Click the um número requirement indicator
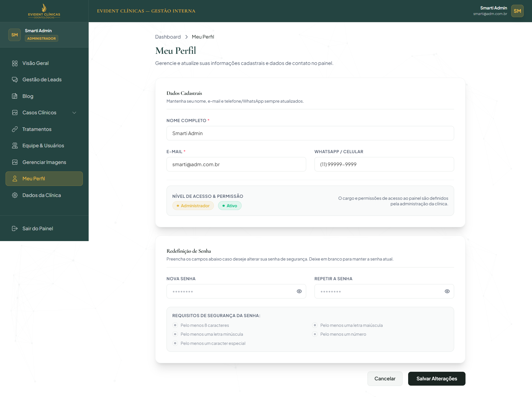Image resolution: width=532 pixels, height=397 pixels. (315, 334)
